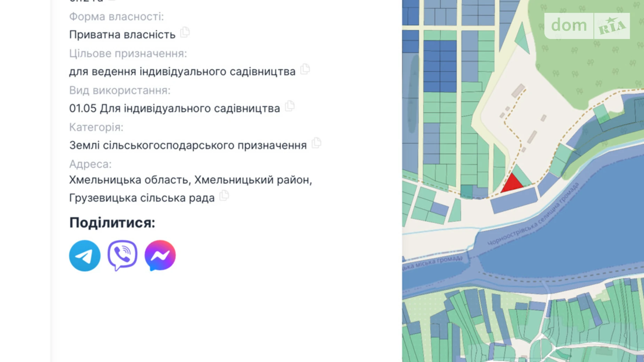This screenshot has height=362, width=644.
Task: Share the listing via Messenger
Action: coord(159,255)
